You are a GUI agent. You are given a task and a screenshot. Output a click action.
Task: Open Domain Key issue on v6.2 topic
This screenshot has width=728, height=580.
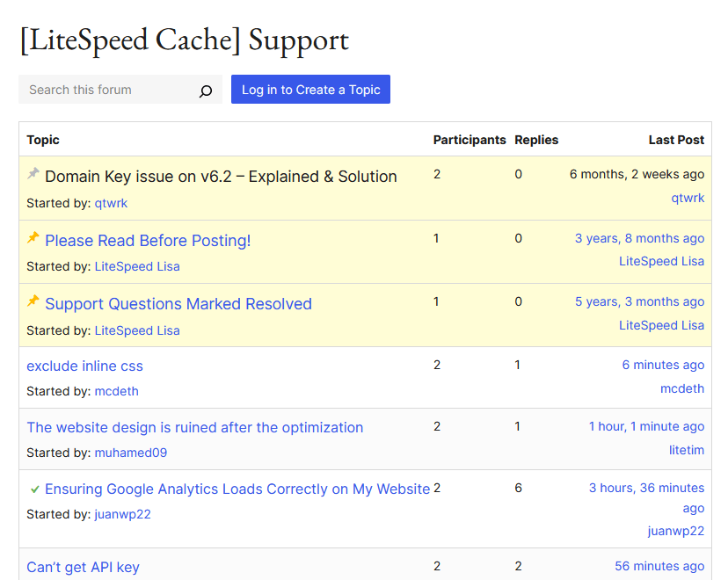(x=221, y=177)
